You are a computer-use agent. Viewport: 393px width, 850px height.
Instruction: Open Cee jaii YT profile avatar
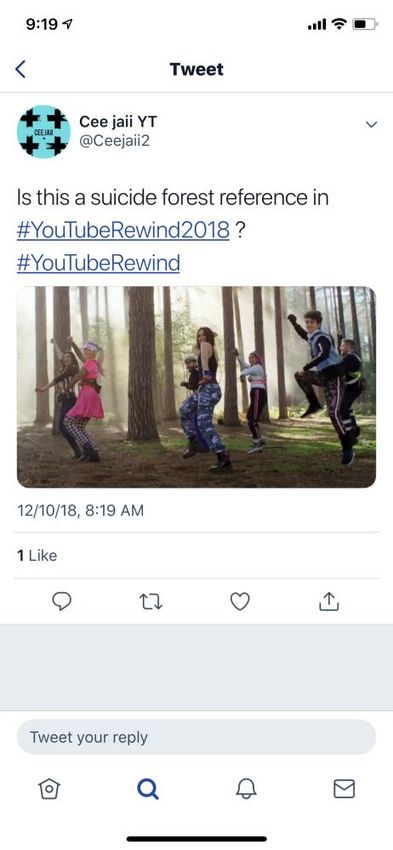[x=44, y=132]
